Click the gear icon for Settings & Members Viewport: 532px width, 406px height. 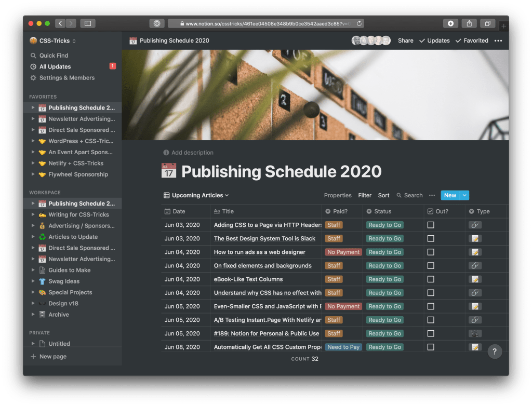point(33,78)
